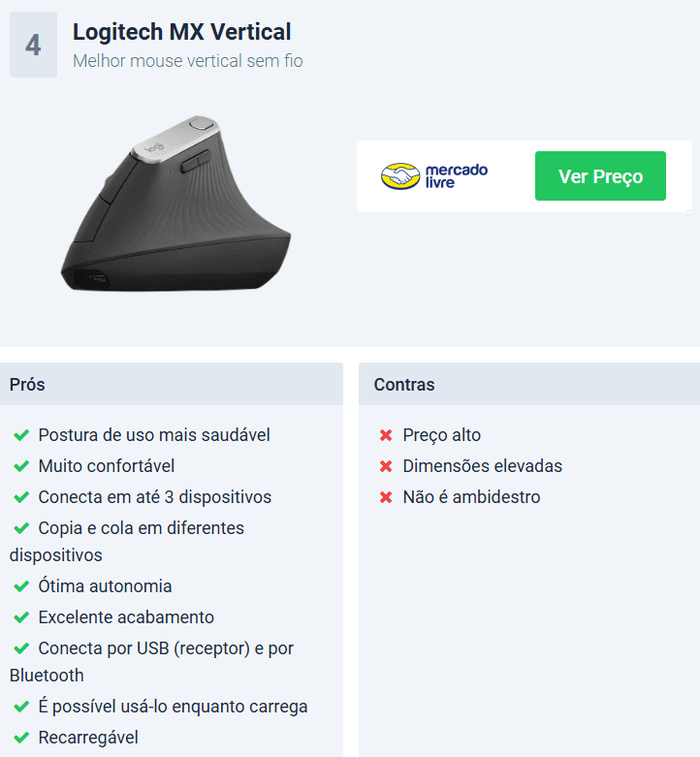Click red X beside Não é ambidestro
Image resolution: width=700 pixels, height=757 pixels.
(386, 497)
